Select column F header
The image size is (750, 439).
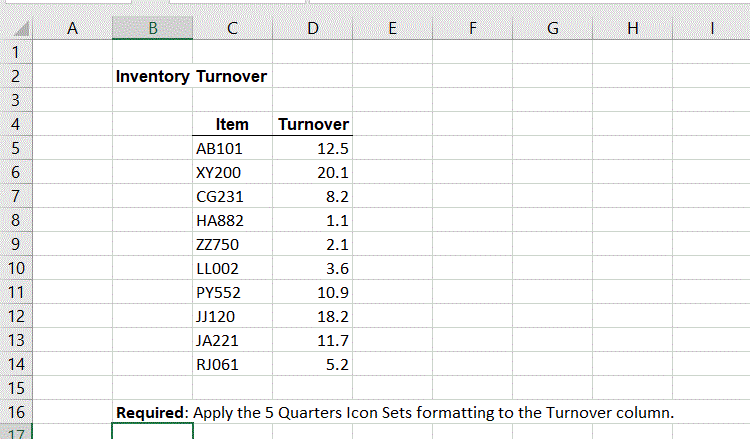473,28
